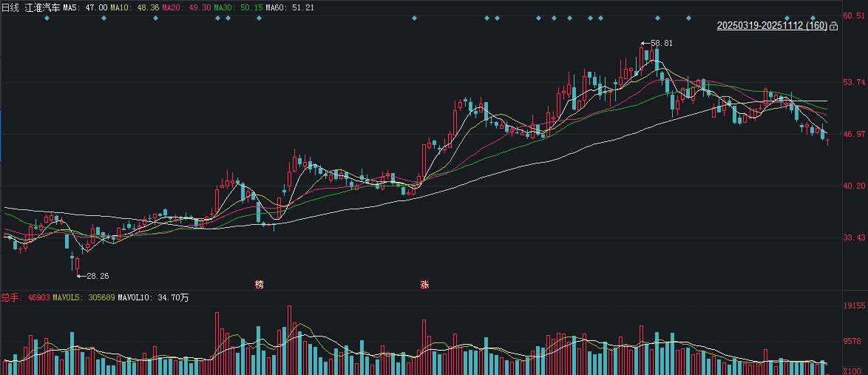Screen dimensions: 868x375
Task: Click the 58.81 high price label
Action: (661, 44)
